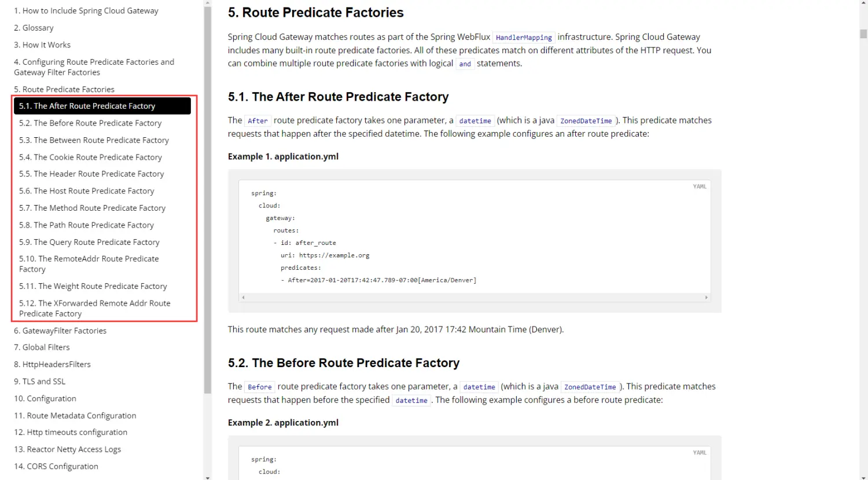Navigate to 9. TLS and SSL
This screenshot has width=868, height=480.
tap(40, 382)
